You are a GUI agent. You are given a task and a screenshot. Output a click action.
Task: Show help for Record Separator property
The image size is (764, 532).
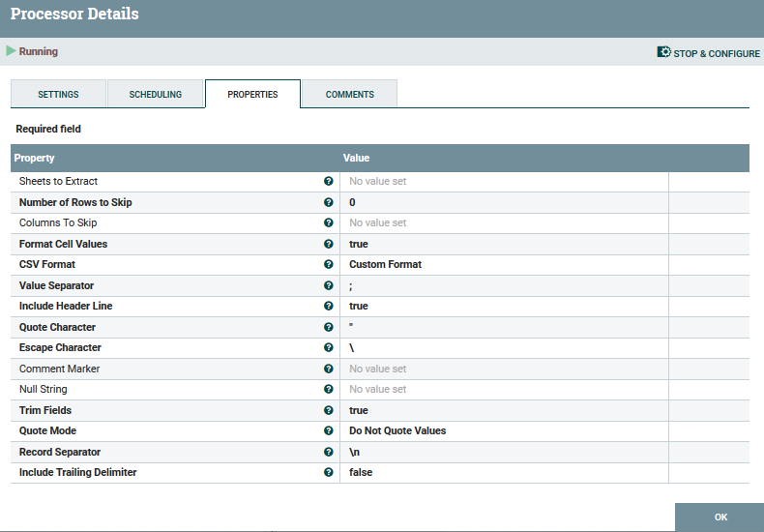pos(329,452)
